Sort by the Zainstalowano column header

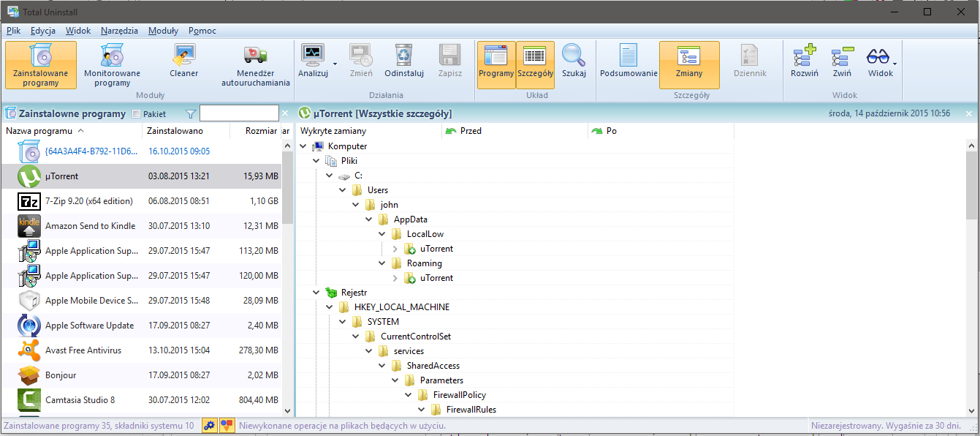(x=186, y=131)
